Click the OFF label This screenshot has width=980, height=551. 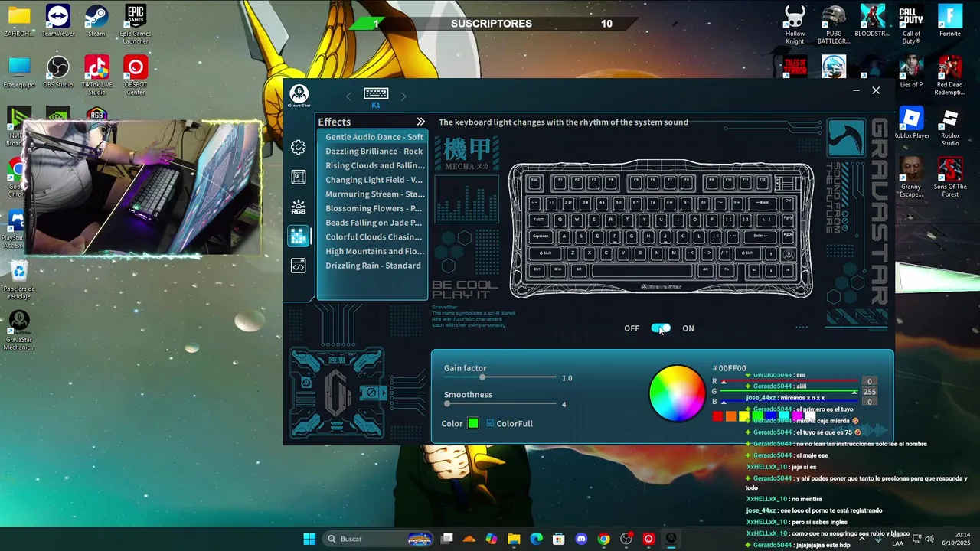[632, 328]
